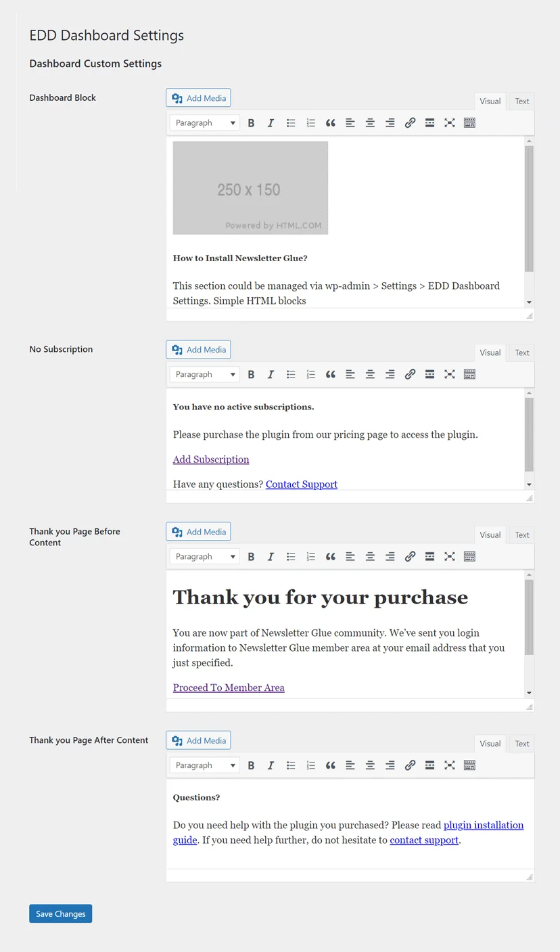
Task: Toggle Bold in Dashboard Block editor
Action: (x=251, y=123)
